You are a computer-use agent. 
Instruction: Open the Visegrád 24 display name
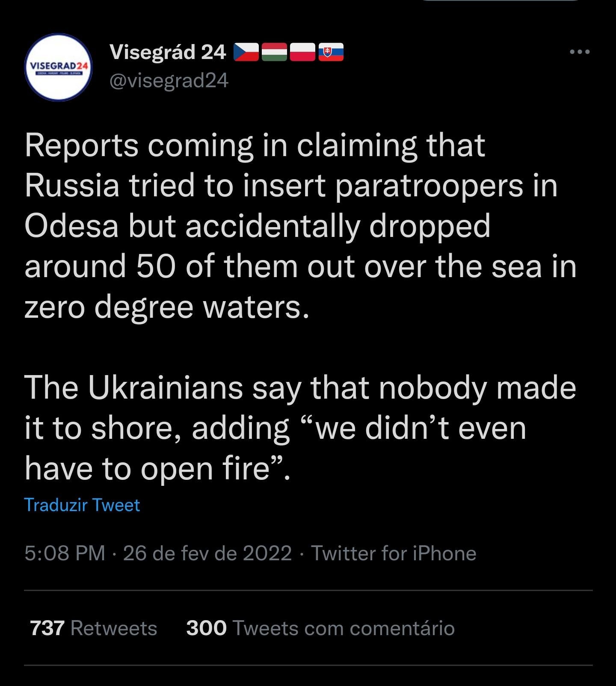(x=168, y=52)
